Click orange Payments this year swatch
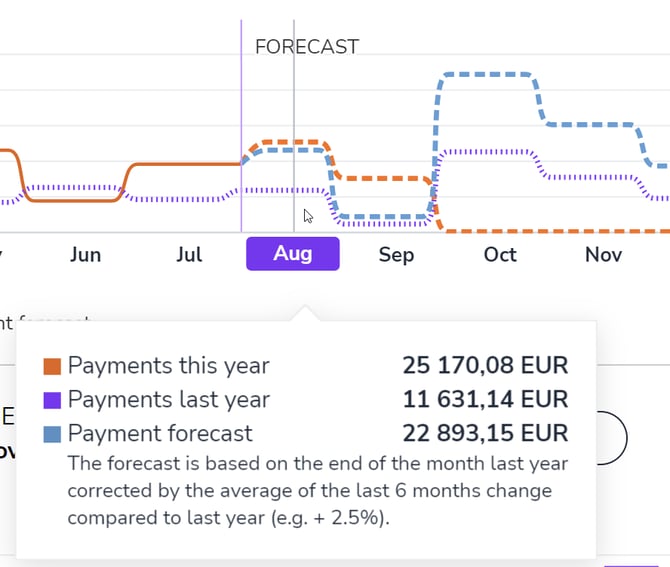The image size is (670, 567). click(53, 366)
